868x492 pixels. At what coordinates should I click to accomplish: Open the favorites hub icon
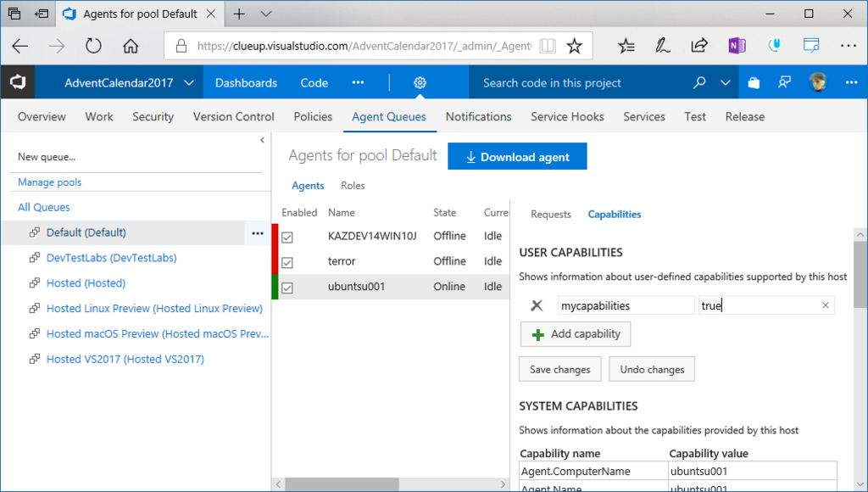click(626, 46)
